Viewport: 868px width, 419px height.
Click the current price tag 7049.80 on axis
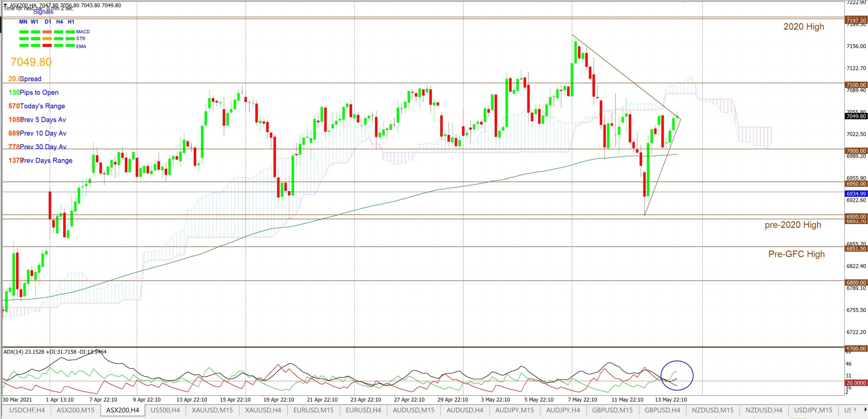coord(856,116)
